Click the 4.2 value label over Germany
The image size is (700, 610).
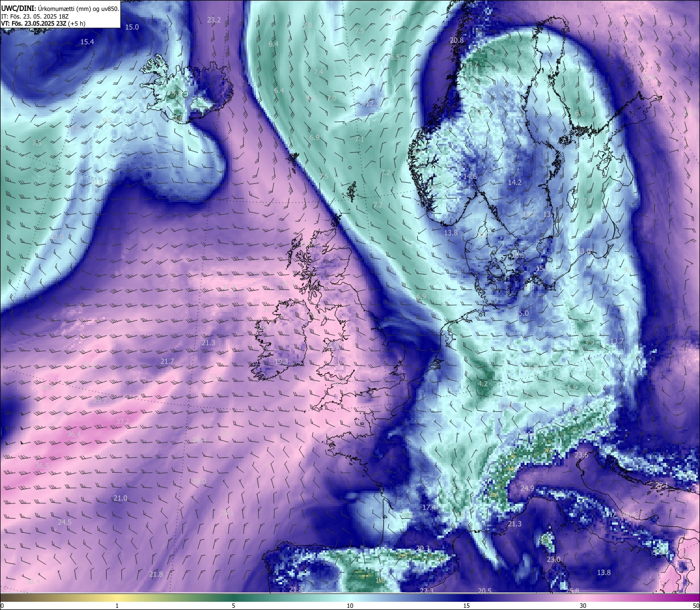(483, 384)
